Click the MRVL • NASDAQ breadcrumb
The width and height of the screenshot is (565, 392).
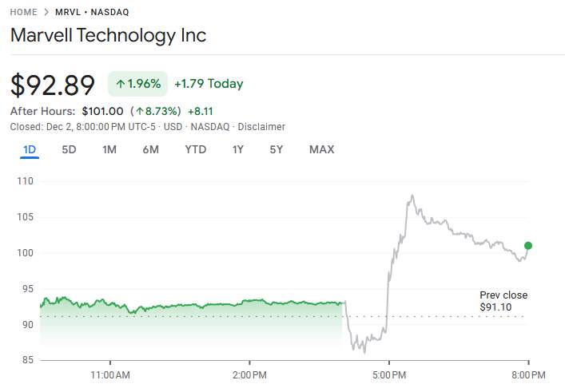coord(92,13)
